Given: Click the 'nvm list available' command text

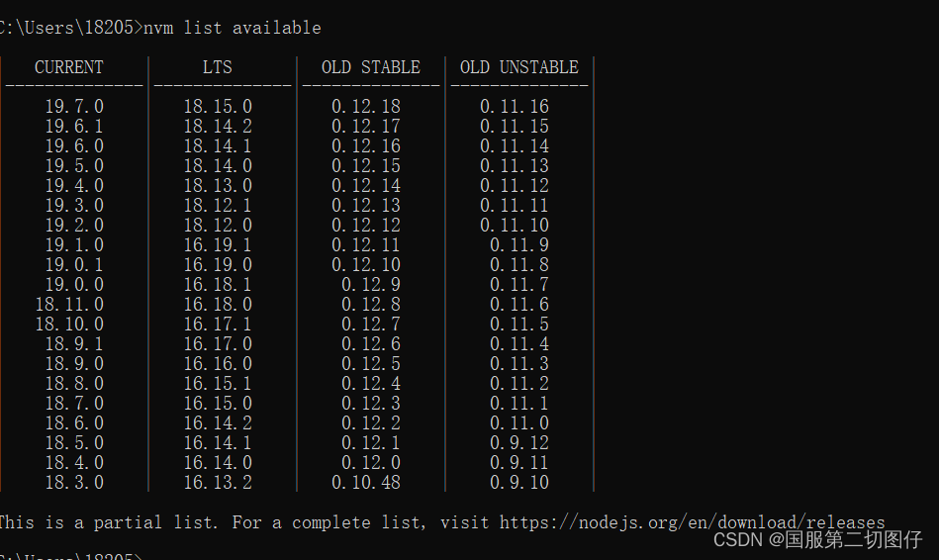Looking at the screenshot, I should [x=233, y=28].
